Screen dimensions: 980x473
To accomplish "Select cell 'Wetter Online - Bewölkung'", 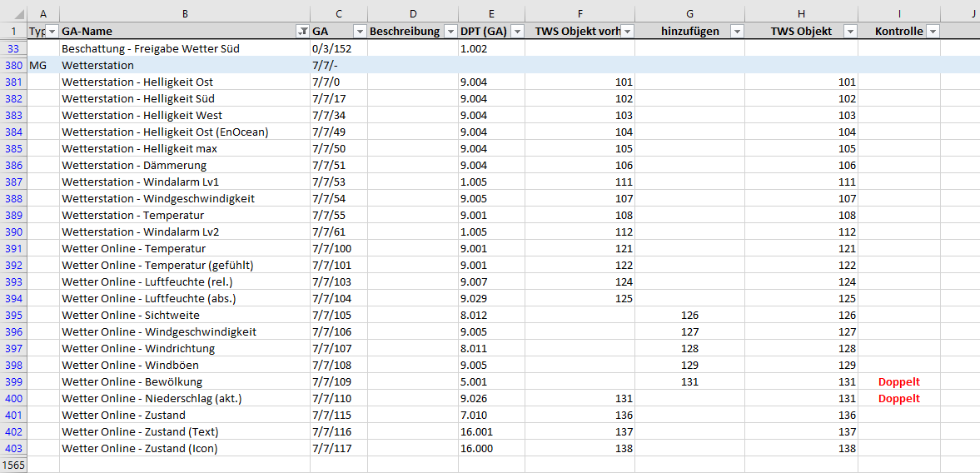I will pyautogui.click(x=185, y=381).
